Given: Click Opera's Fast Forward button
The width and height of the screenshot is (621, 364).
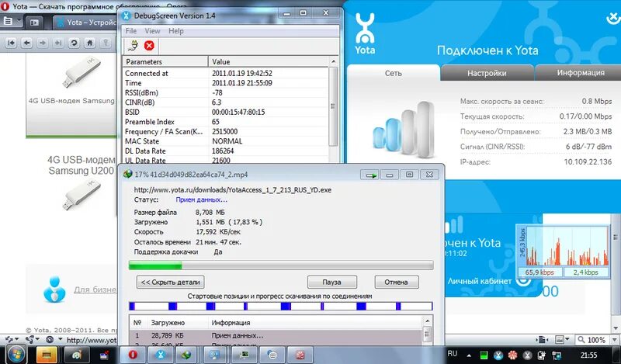Looking at the screenshot, I should tap(58, 43).
